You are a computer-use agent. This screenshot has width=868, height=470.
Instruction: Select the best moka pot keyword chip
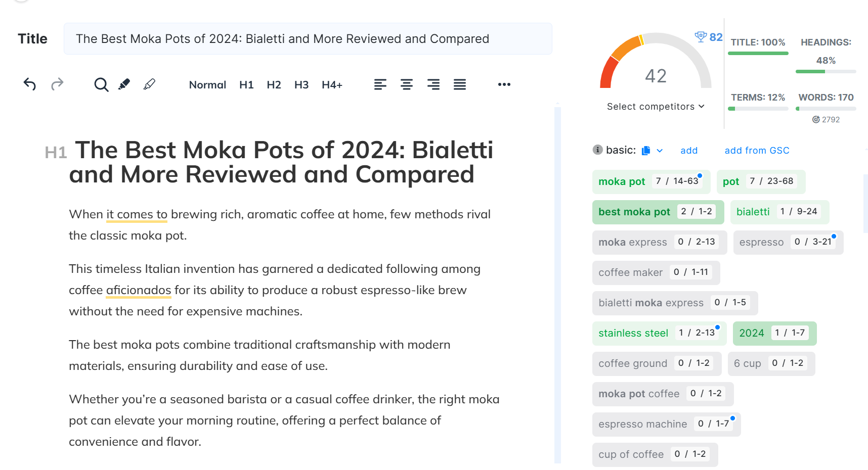click(658, 212)
